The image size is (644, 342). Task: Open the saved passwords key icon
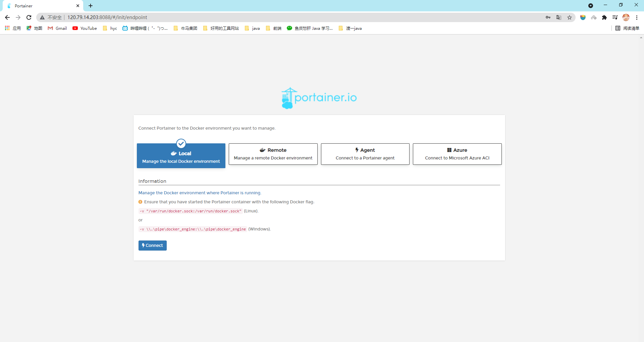point(548,17)
